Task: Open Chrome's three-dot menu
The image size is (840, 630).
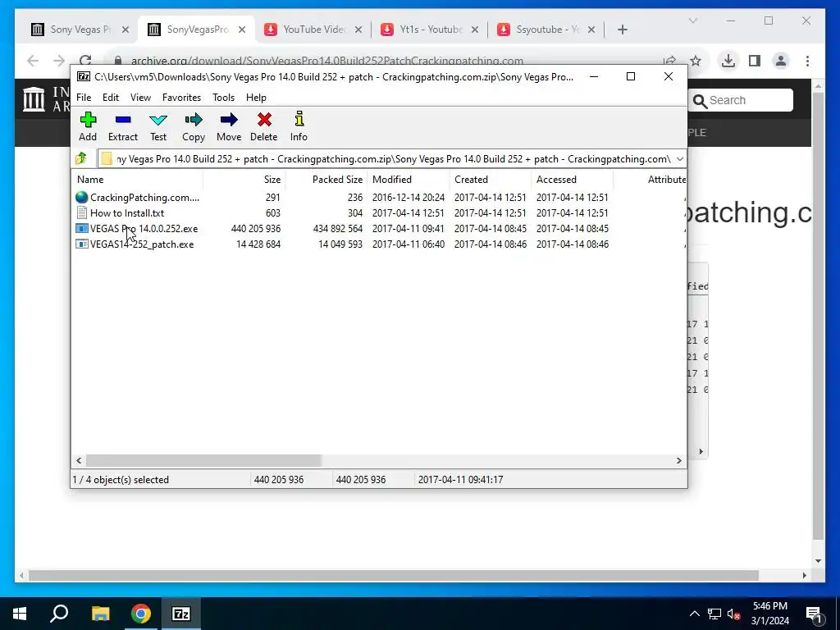Action: coord(807,61)
